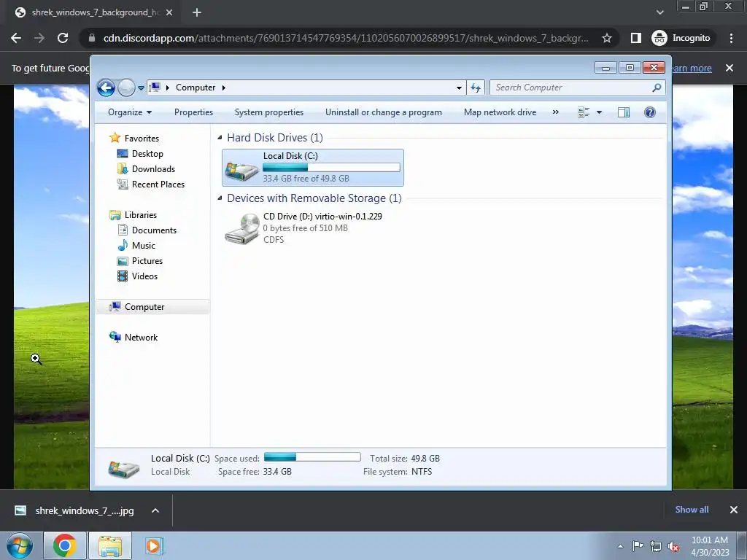Image resolution: width=747 pixels, height=560 pixels.
Task: Click Total size 49.8 GB value
Action: [x=425, y=458]
